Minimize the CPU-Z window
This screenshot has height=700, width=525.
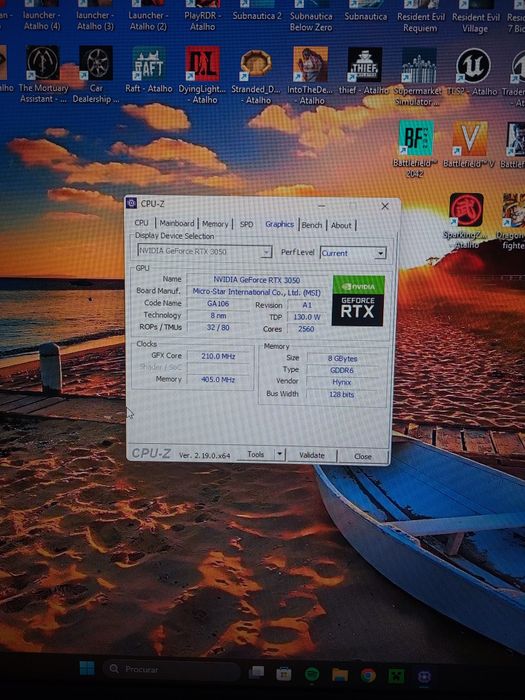click(x=322, y=205)
